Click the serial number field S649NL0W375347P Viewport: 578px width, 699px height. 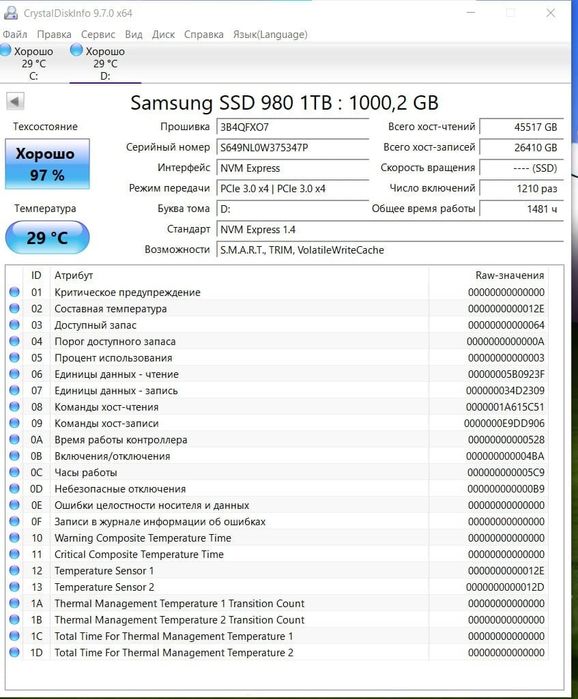[293, 148]
